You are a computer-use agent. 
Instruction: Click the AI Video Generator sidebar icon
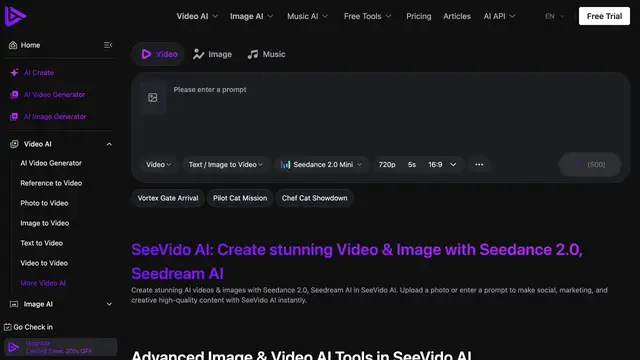[14, 95]
